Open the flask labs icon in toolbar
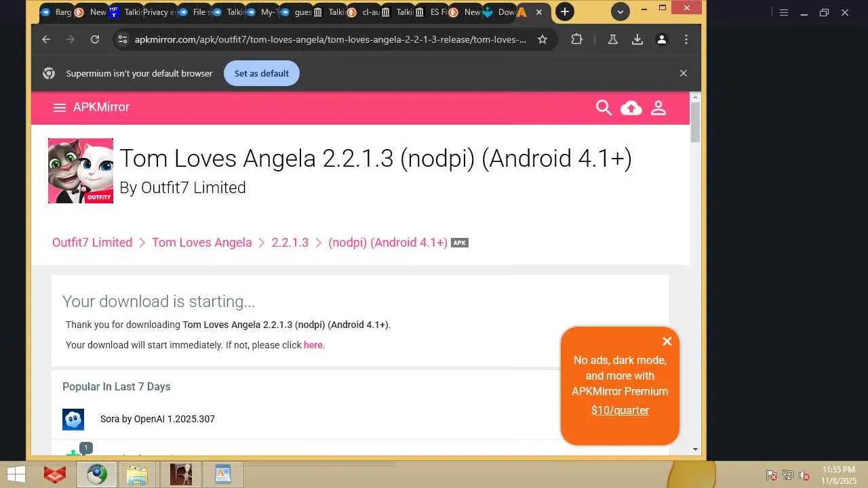 (613, 39)
